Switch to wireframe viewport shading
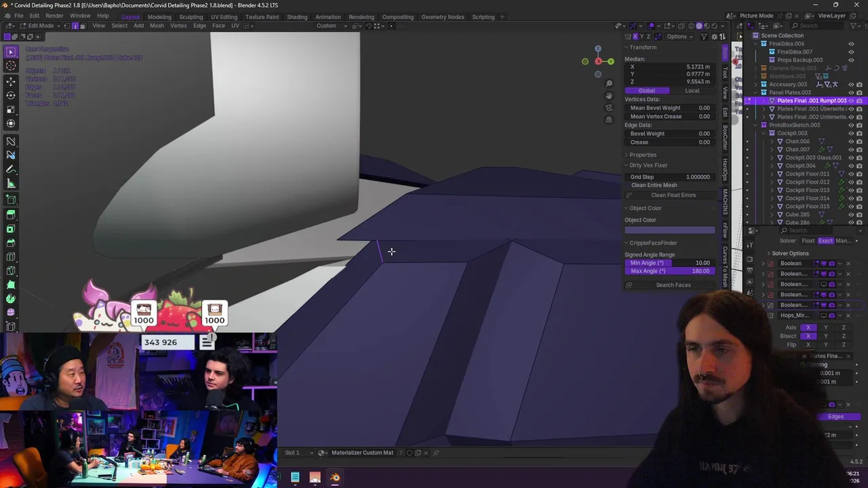868x488 pixels. (x=692, y=26)
